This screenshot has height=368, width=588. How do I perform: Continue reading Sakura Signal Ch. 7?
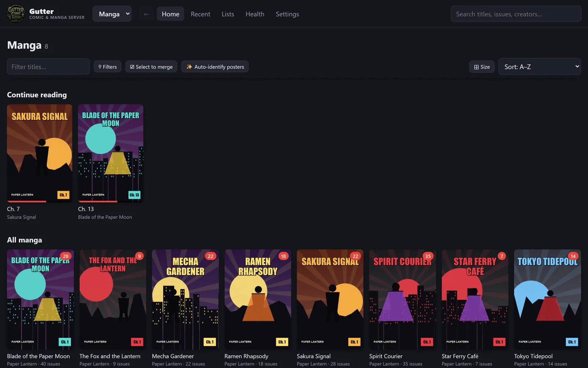(40, 153)
